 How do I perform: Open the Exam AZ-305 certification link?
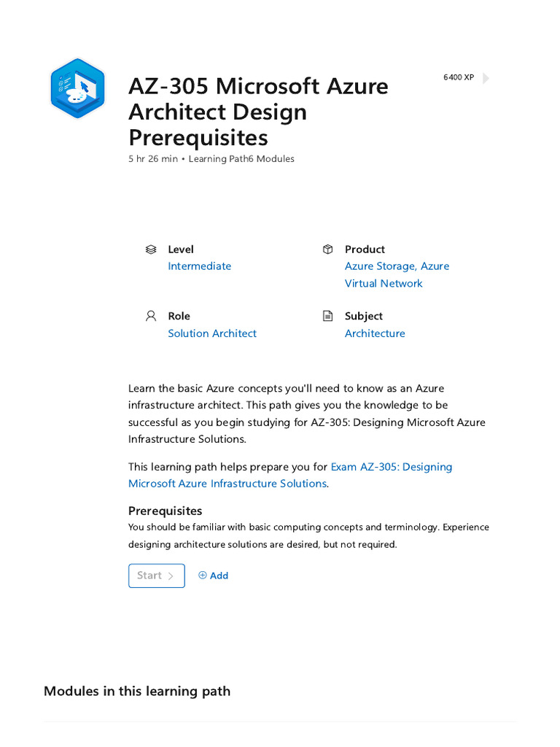[392, 467]
